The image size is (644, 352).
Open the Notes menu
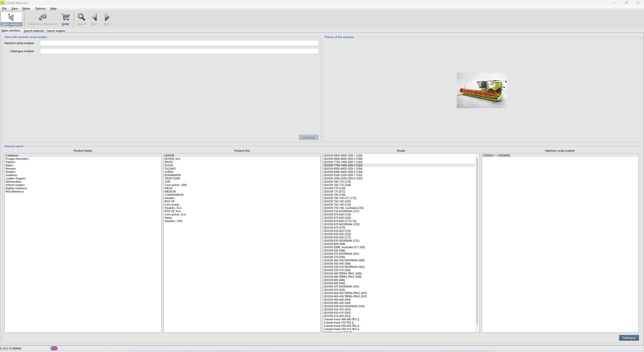click(26, 8)
